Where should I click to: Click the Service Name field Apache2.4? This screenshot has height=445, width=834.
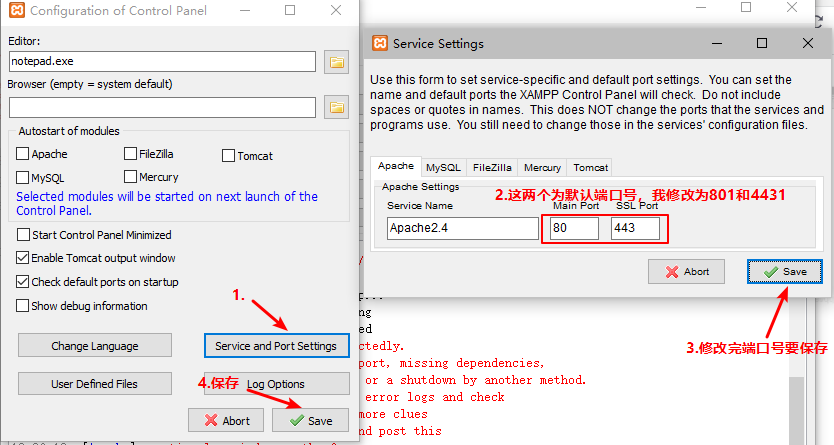point(463,228)
